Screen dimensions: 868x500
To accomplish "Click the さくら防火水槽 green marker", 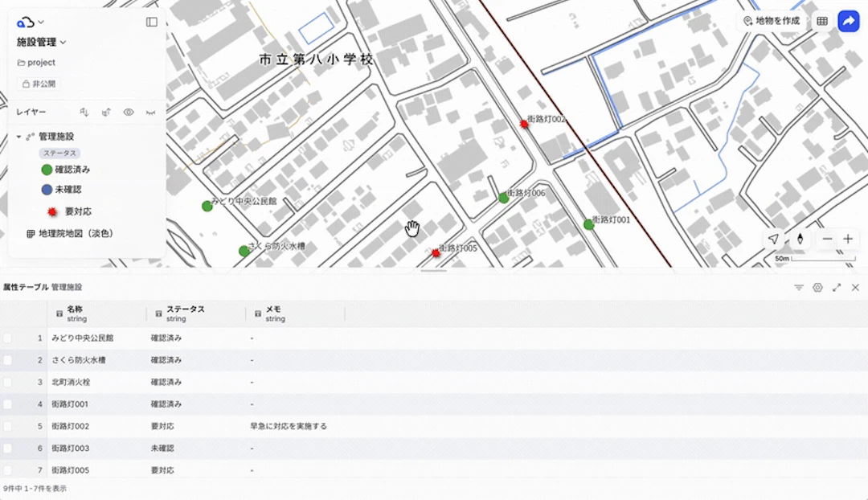I will (x=244, y=251).
